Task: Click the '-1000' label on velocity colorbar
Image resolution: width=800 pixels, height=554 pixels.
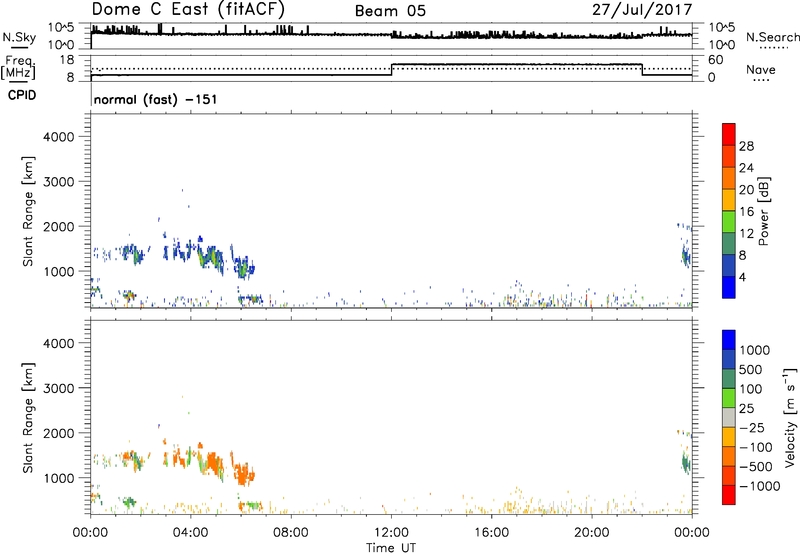Action: (759, 486)
